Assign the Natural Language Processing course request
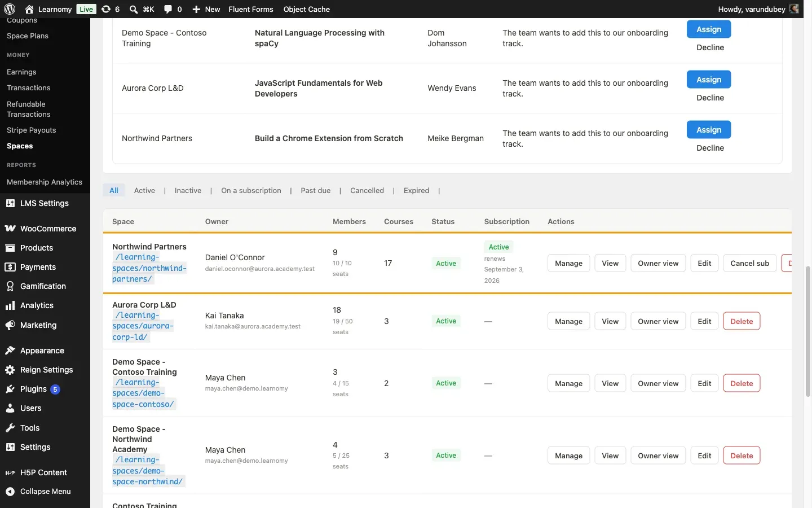The height and width of the screenshot is (508, 812). coord(709,29)
